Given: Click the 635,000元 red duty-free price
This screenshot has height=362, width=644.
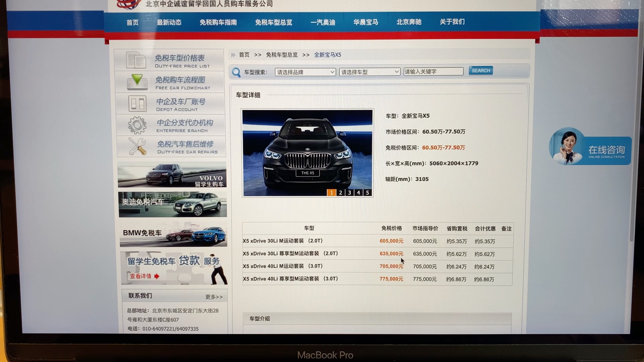Looking at the screenshot, I should point(391,254).
